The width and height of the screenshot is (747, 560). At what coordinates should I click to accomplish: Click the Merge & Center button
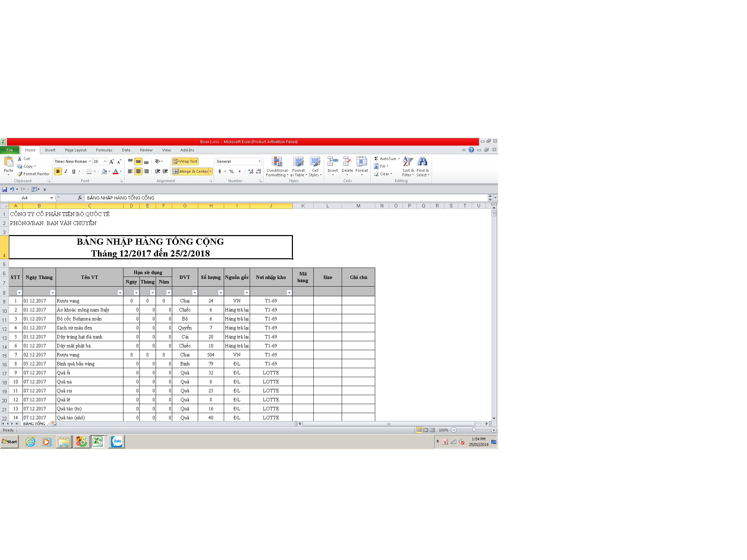coord(190,171)
